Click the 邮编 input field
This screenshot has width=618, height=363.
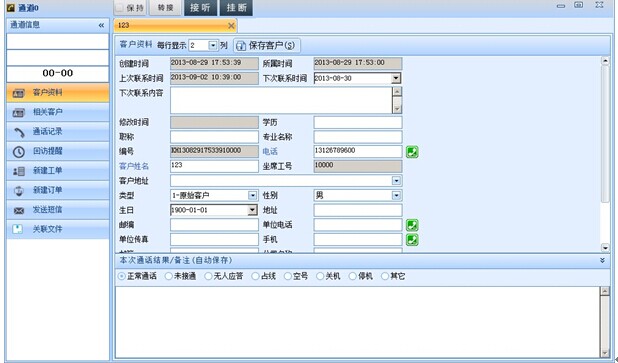(x=214, y=225)
